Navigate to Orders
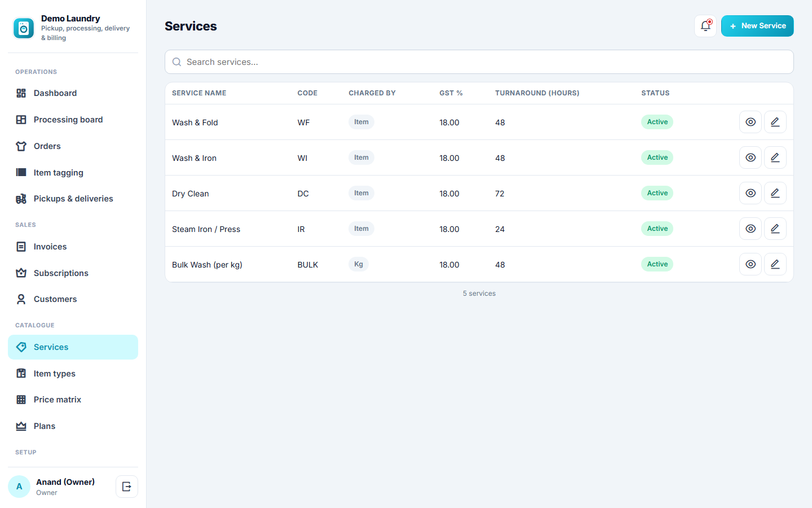This screenshot has height=508, width=812. point(73,146)
